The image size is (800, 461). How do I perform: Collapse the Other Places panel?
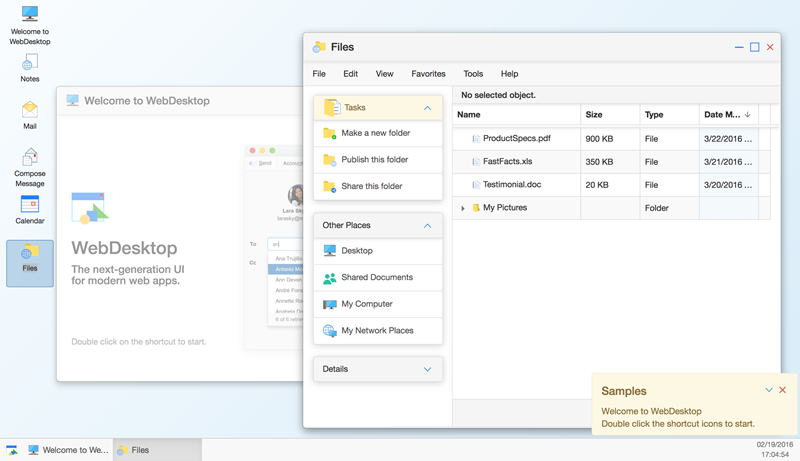click(x=428, y=226)
